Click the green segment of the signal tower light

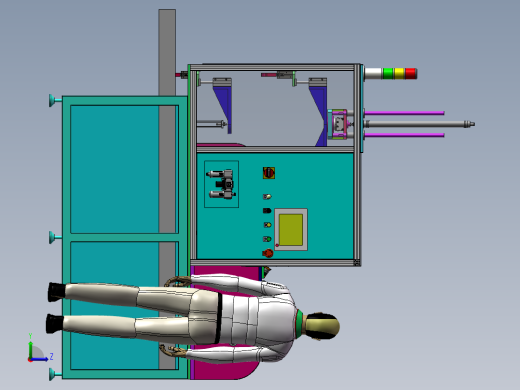tap(388, 74)
